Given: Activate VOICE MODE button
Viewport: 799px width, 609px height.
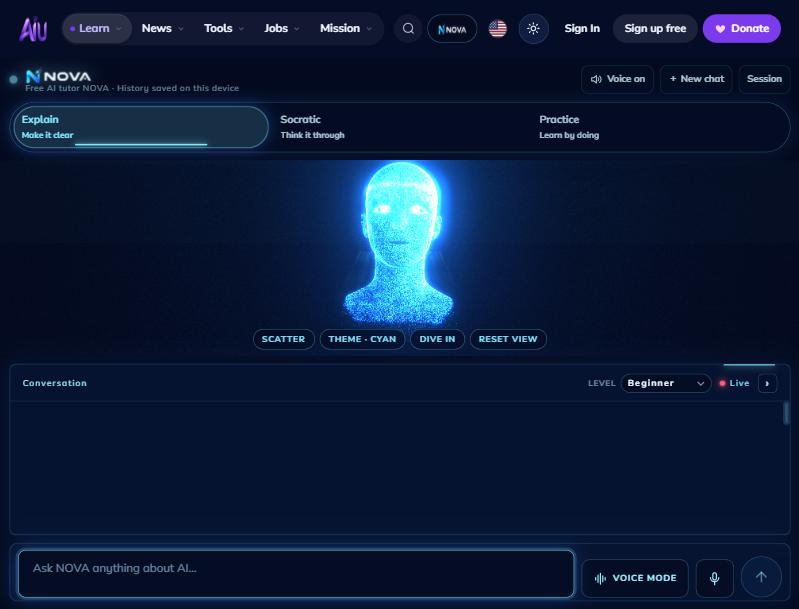Looking at the screenshot, I should [x=635, y=578].
